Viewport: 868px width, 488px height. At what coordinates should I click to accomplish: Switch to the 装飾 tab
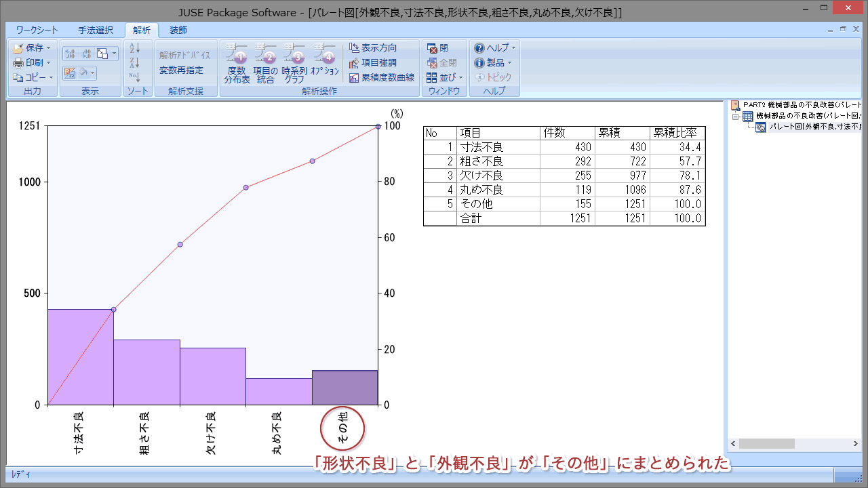(178, 30)
